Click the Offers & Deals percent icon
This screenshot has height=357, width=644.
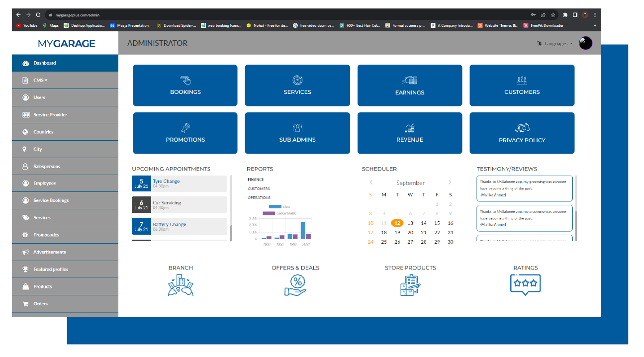[295, 285]
